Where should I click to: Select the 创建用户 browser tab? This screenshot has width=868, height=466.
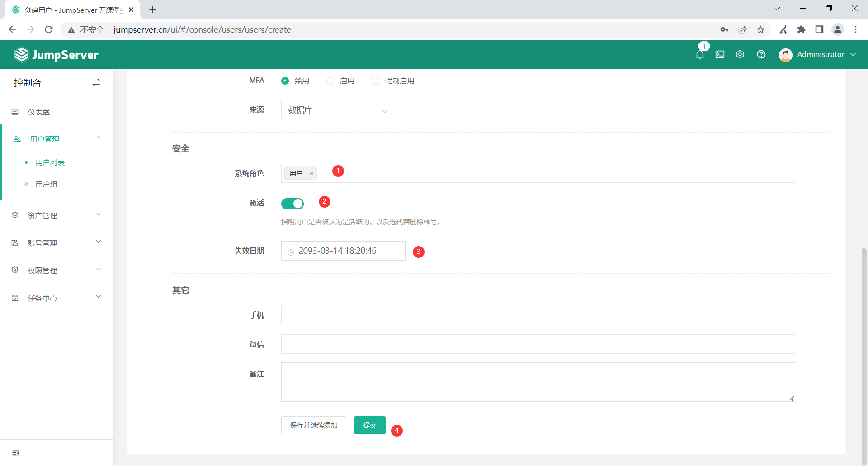pos(72,10)
